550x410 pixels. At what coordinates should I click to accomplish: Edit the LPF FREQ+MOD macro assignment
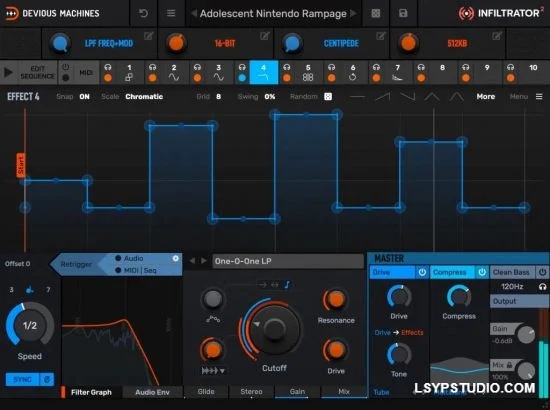tap(148, 36)
